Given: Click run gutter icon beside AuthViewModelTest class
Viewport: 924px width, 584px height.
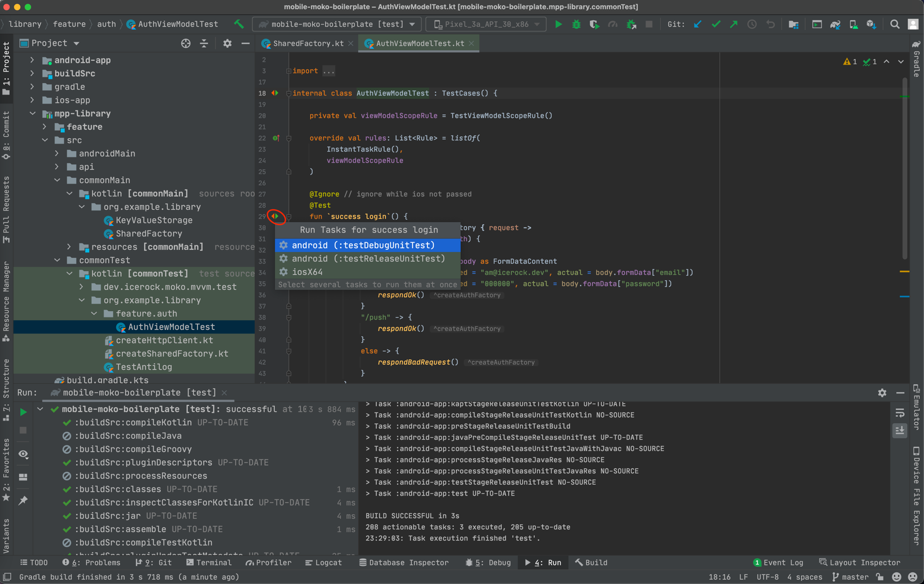Looking at the screenshot, I should (275, 93).
